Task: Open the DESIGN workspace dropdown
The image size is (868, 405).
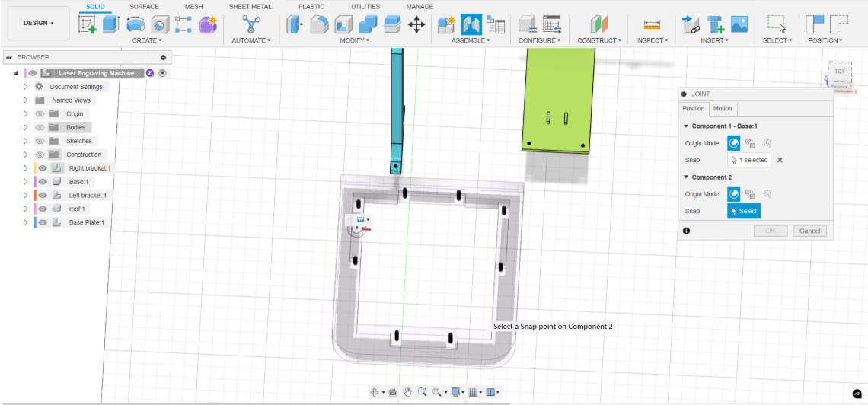Action: (39, 24)
